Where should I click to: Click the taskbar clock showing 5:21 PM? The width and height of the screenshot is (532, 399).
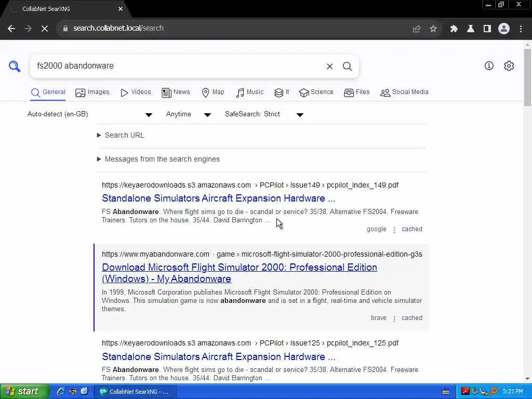(513, 392)
